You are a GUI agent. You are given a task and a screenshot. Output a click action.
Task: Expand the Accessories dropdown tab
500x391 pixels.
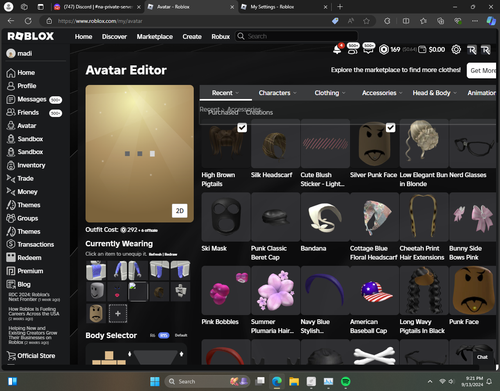[382, 93]
